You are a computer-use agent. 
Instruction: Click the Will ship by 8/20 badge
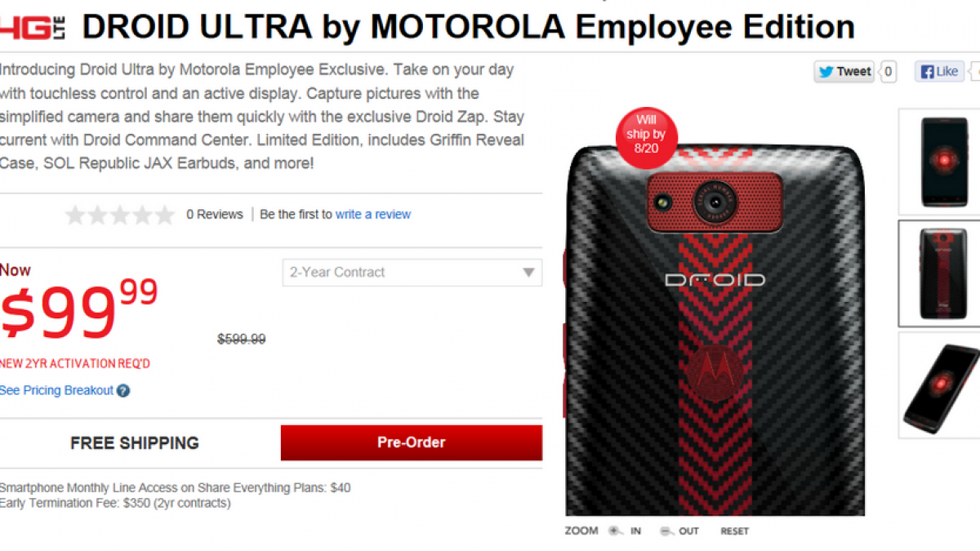pos(647,136)
